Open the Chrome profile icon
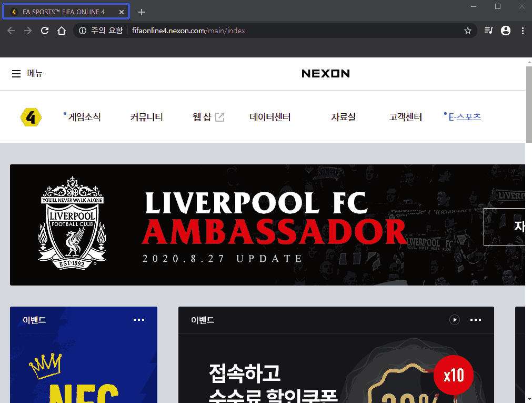Image resolution: width=532 pixels, height=403 pixels. coord(506,31)
